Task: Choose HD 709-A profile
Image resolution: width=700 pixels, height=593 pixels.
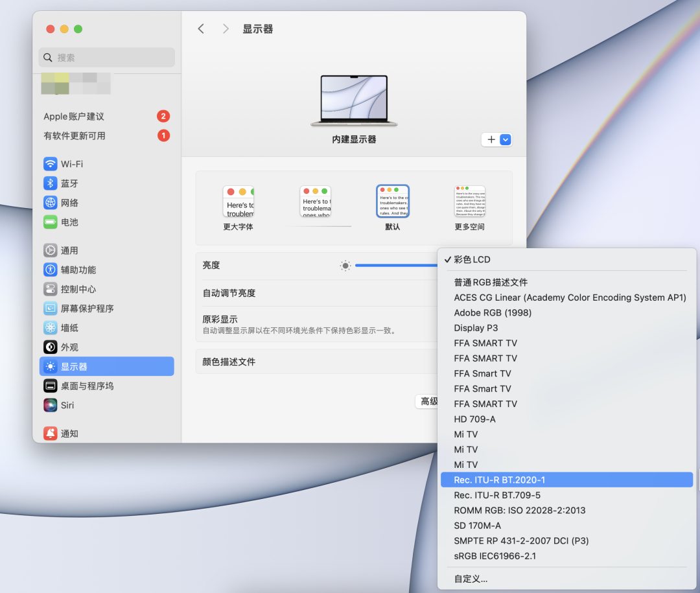Action: 566,419
